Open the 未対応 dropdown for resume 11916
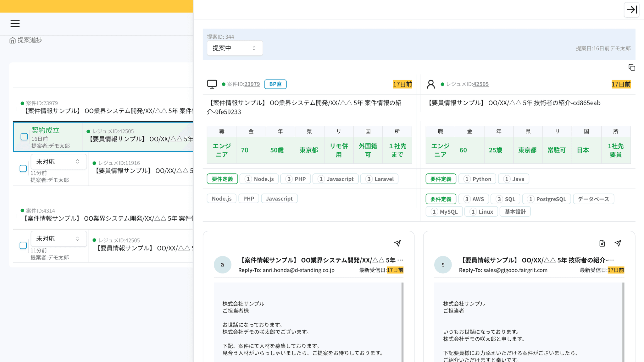The height and width of the screenshot is (362, 644). click(x=58, y=162)
